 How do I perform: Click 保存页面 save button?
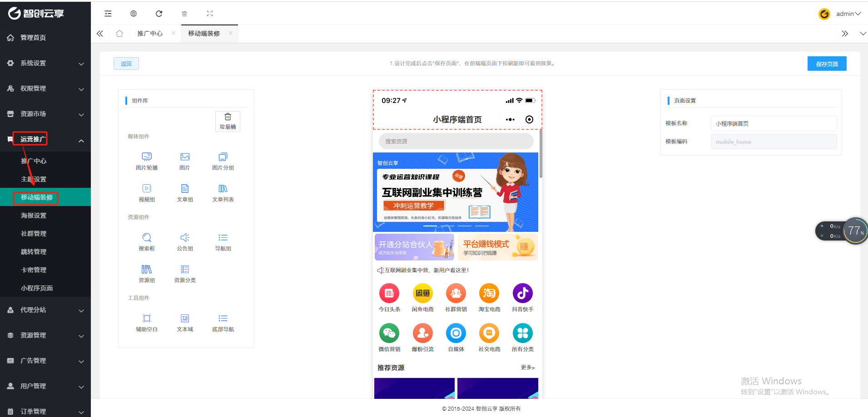(827, 64)
